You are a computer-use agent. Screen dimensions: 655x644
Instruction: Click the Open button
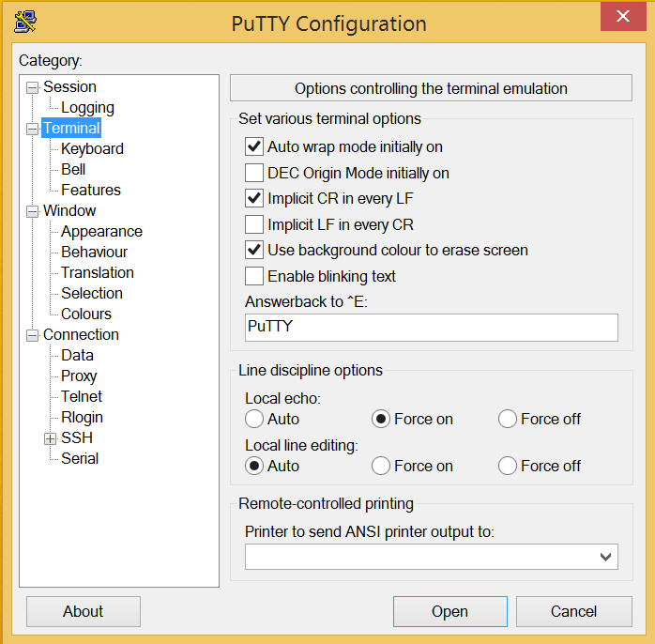pos(449,611)
